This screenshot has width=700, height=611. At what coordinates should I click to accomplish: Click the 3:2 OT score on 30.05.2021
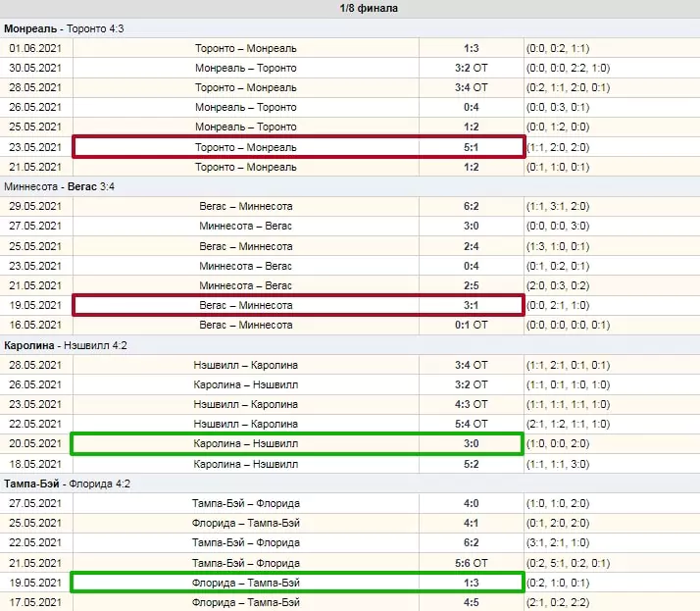click(471, 68)
